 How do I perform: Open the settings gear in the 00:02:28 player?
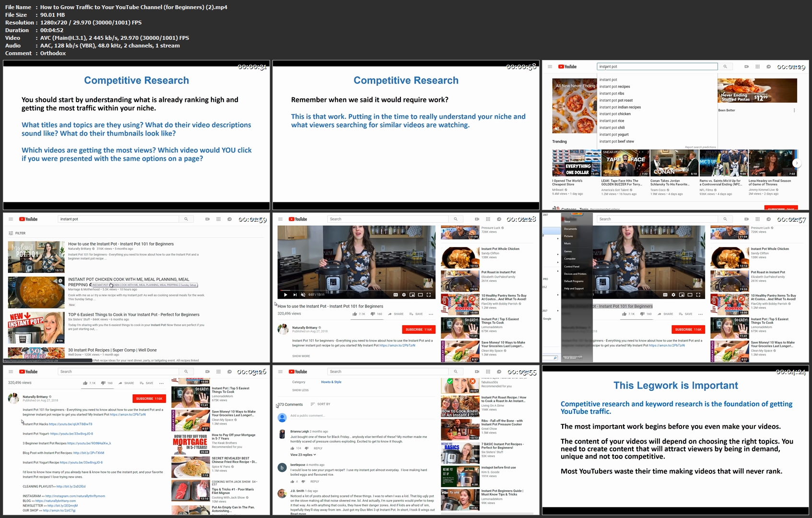tap(404, 294)
